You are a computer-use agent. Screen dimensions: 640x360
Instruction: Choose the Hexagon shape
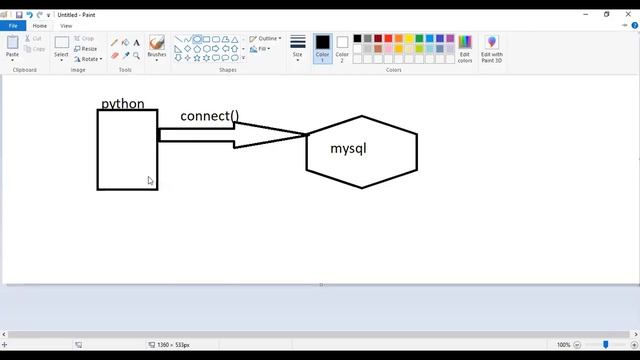(x=207, y=49)
